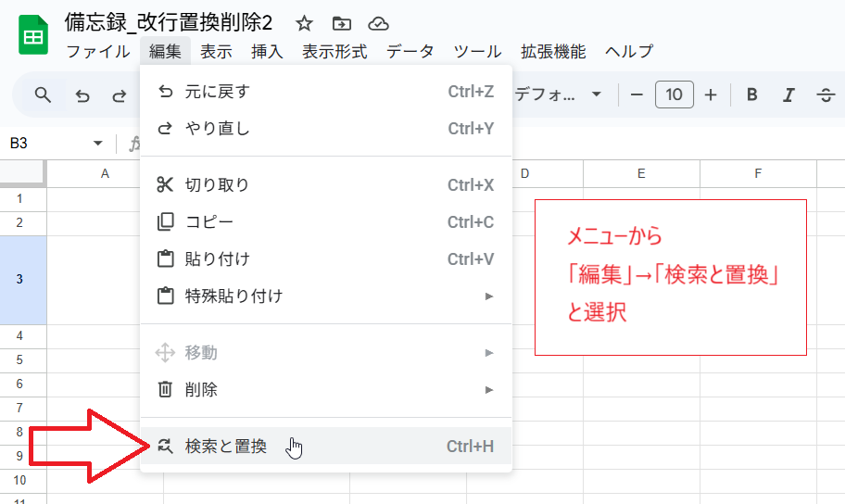845x504 pixels.
Task: Click the font size field showing 10
Action: [675, 94]
